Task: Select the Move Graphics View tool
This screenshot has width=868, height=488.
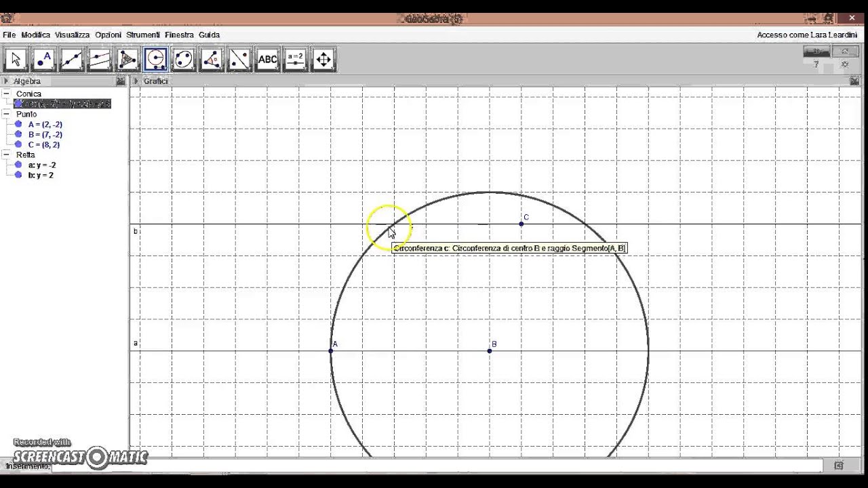Action: tap(323, 60)
